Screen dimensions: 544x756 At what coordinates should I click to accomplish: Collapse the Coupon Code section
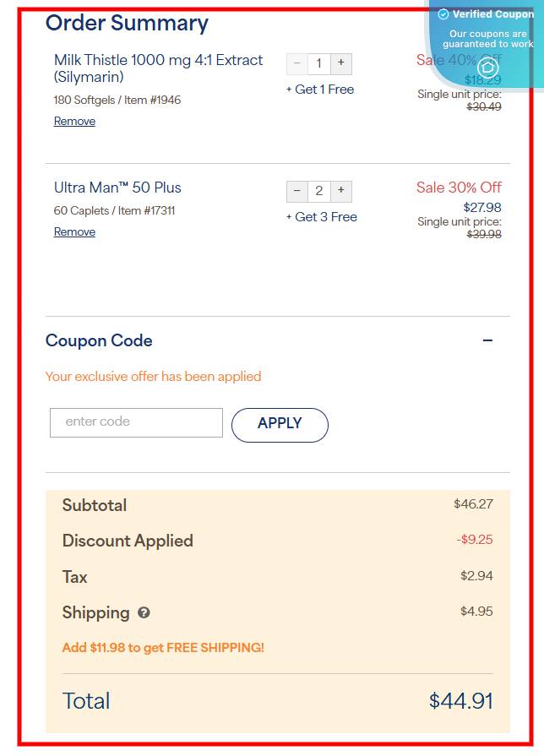(487, 340)
